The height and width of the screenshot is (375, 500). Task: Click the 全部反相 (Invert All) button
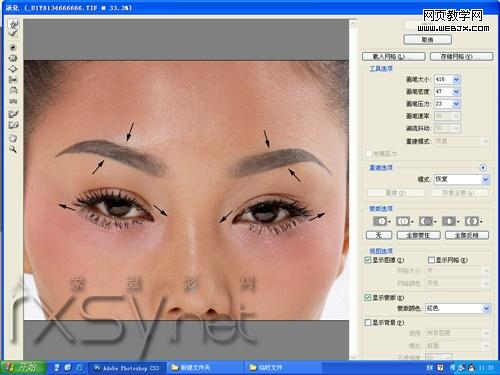pos(467,235)
